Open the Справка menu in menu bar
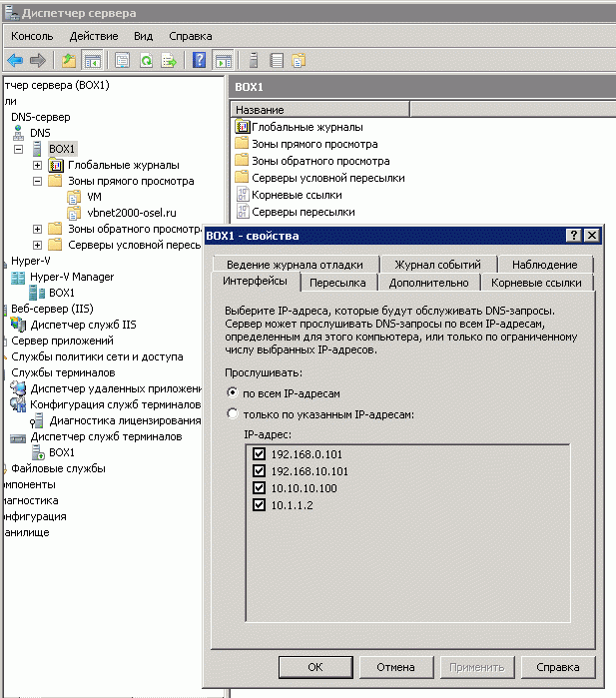This screenshot has width=616, height=698. tap(191, 37)
